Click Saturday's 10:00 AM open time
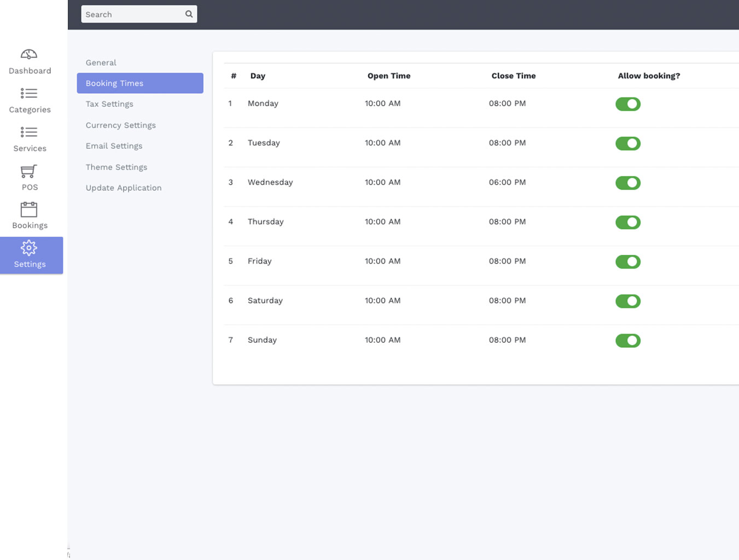The height and width of the screenshot is (560, 739). click(383, 300)
